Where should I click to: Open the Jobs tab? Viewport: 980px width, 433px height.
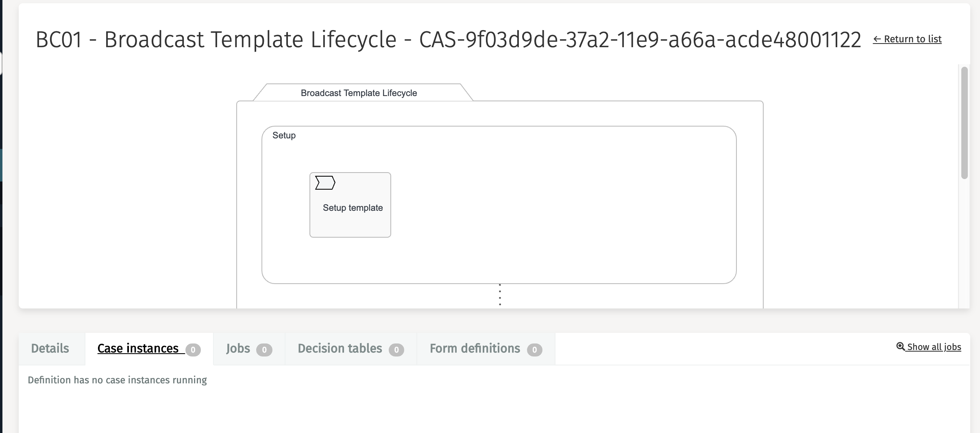tap(238, 349)
